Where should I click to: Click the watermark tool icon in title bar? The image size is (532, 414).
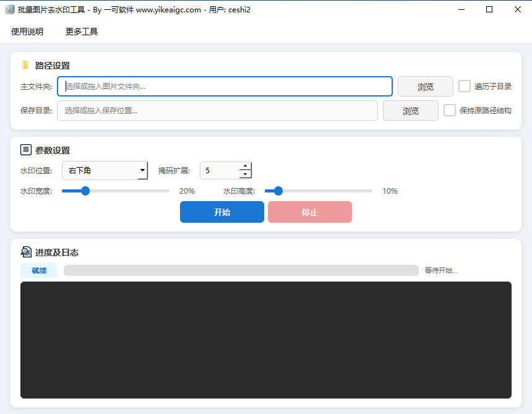pos(10,9)
